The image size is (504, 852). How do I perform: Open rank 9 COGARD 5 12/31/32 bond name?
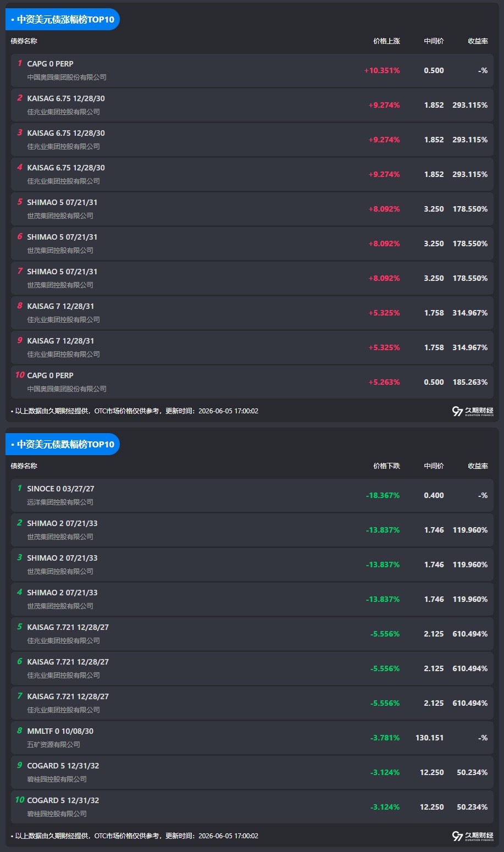[x=63, y=766]
